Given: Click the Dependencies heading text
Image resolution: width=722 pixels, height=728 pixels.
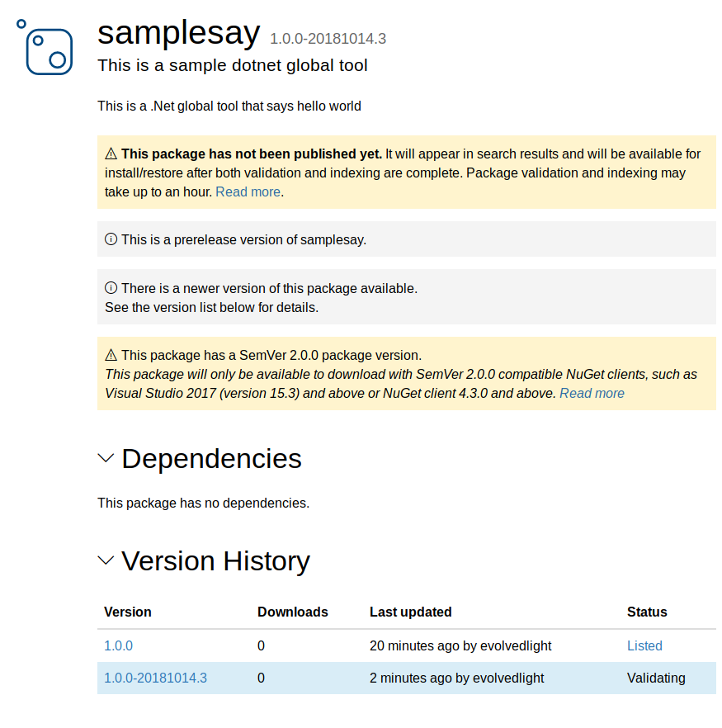Looking at the screenshot, I should click(211, 458).
